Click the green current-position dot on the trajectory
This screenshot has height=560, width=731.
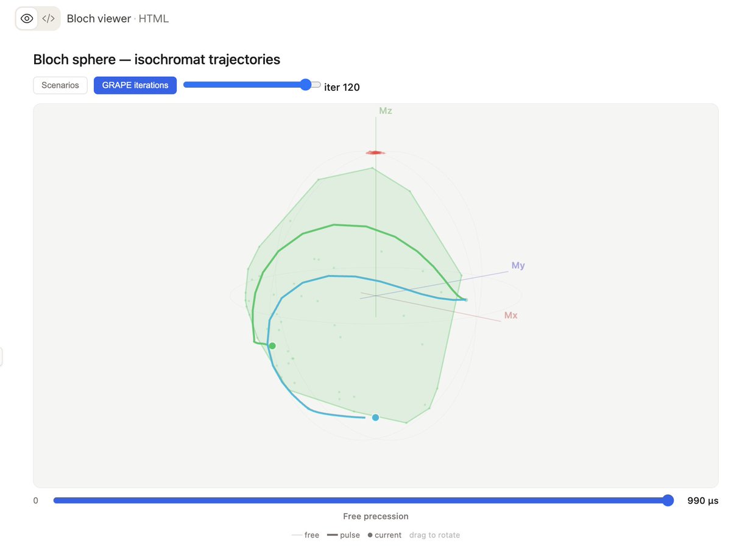tap(272, 346)
